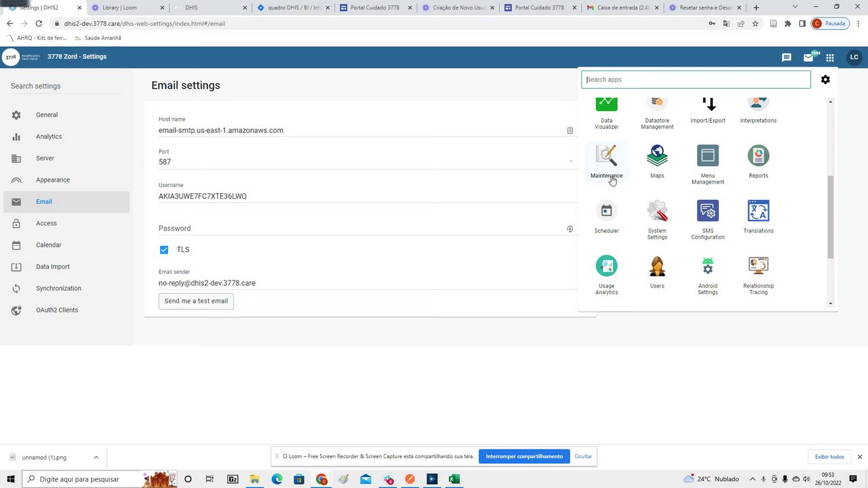Open the Users app icon
This screenshot has width=868, height=488.
click(657, 266)
